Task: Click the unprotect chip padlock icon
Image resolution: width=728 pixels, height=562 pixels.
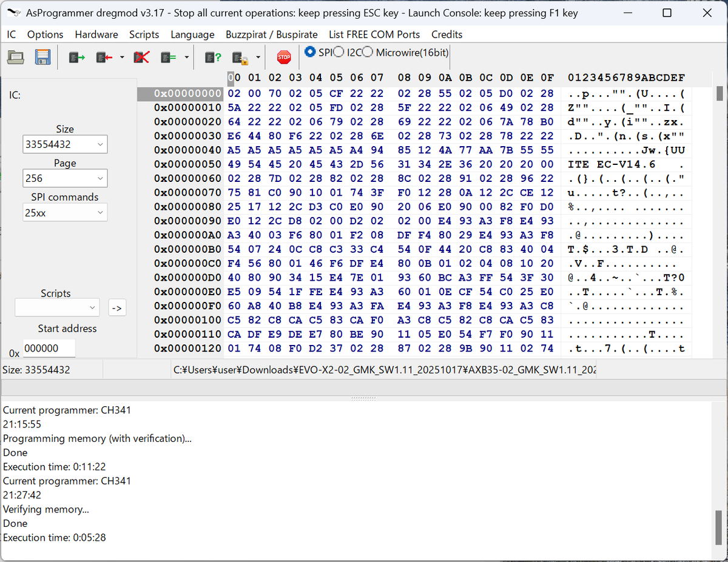Action: click(x=240, y=58)
